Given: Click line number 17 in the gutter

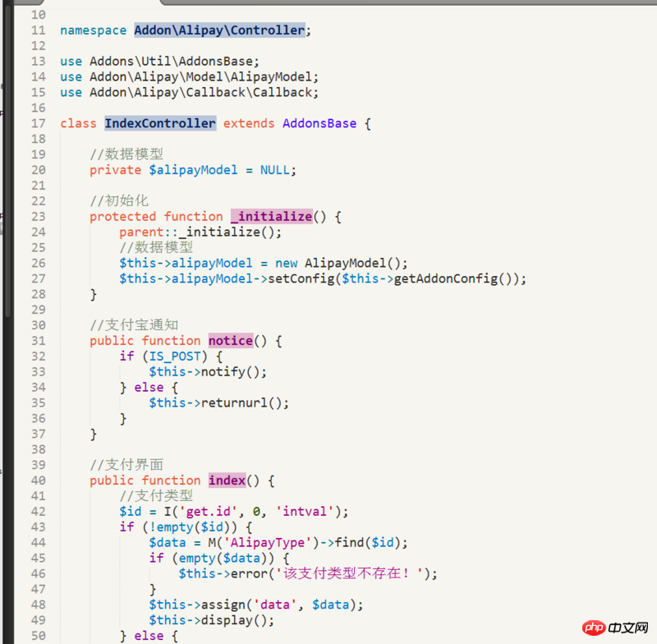Looking at the screenshot, I should pos(38,123).
